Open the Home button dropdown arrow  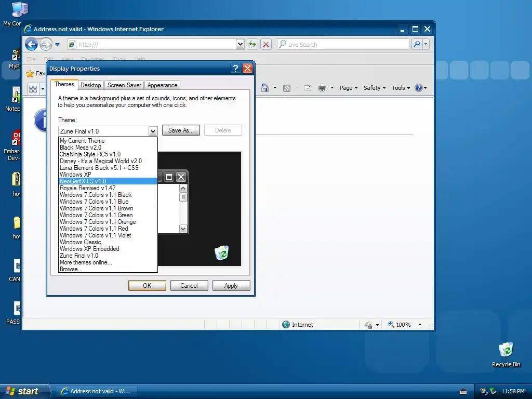pyautogui.click(x=275, y=88)
